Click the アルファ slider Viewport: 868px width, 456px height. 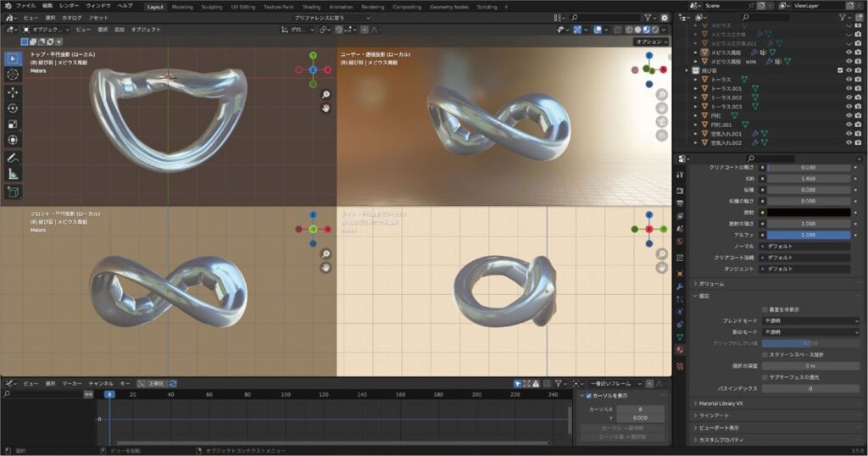(808, 235)
